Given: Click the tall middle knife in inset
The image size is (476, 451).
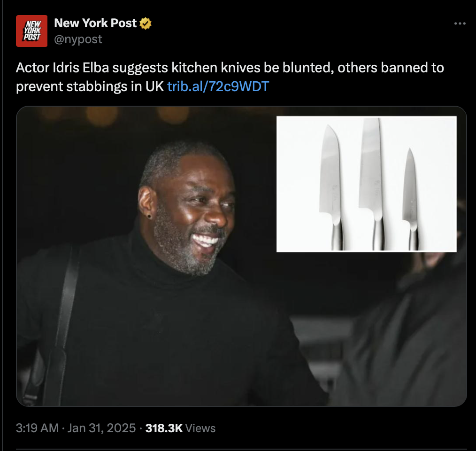Looking at the screenshot, I should click(x=372, y=184).
